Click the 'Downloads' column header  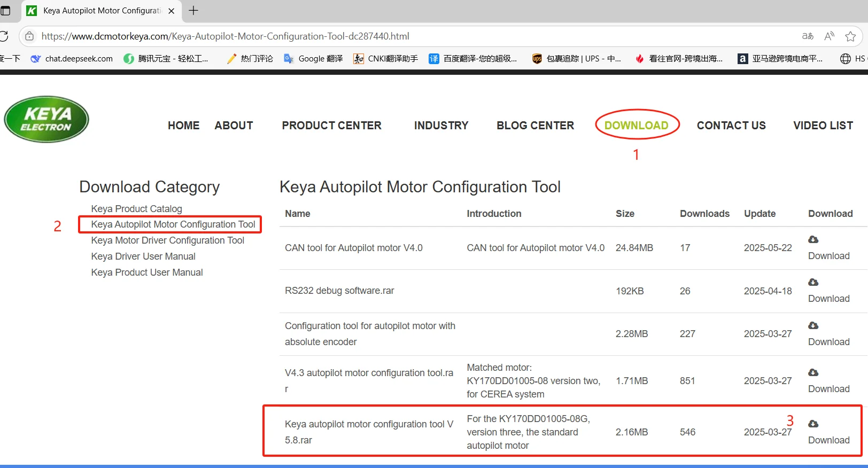coord(704,214)
